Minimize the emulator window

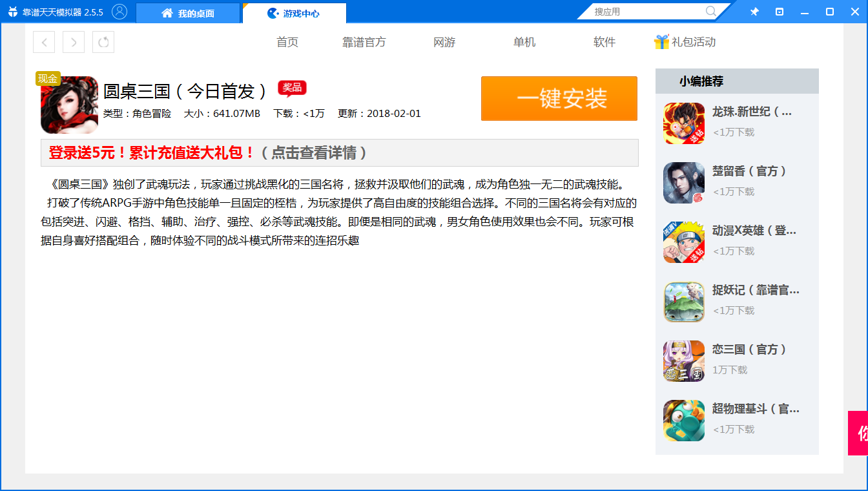(x=805, y=12)
